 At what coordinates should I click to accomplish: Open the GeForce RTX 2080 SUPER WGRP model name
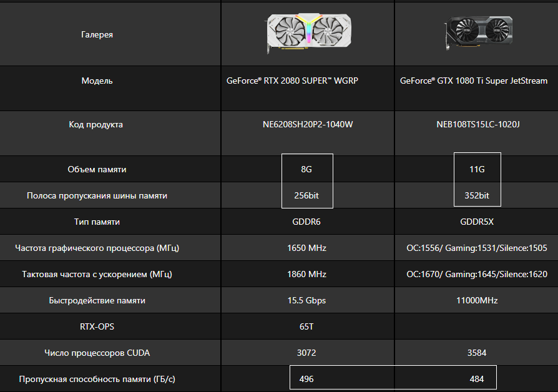[292, 81]
